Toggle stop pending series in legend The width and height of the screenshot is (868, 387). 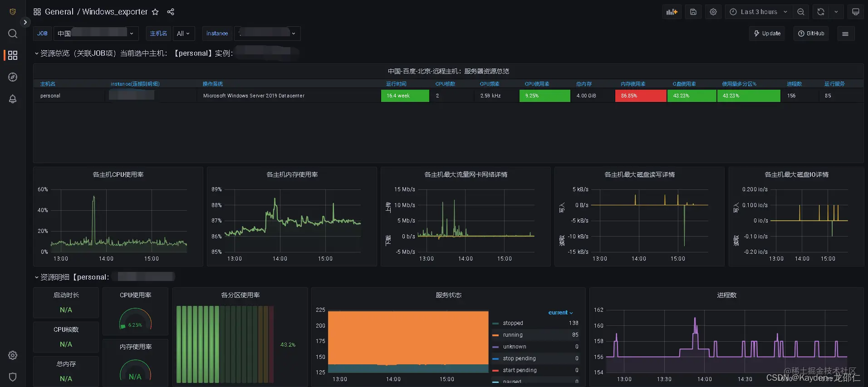point(519,358)
